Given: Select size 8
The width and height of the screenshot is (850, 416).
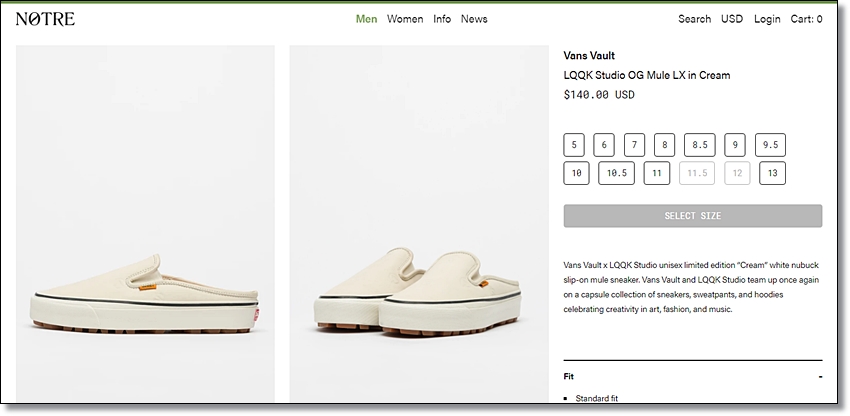Looking at the screenshot, I should point(665,145).
